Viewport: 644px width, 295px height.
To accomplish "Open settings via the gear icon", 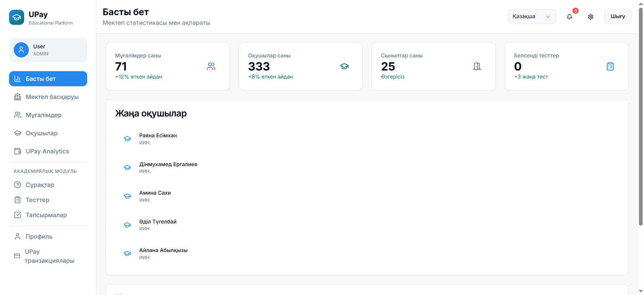I will click(591, 17).
